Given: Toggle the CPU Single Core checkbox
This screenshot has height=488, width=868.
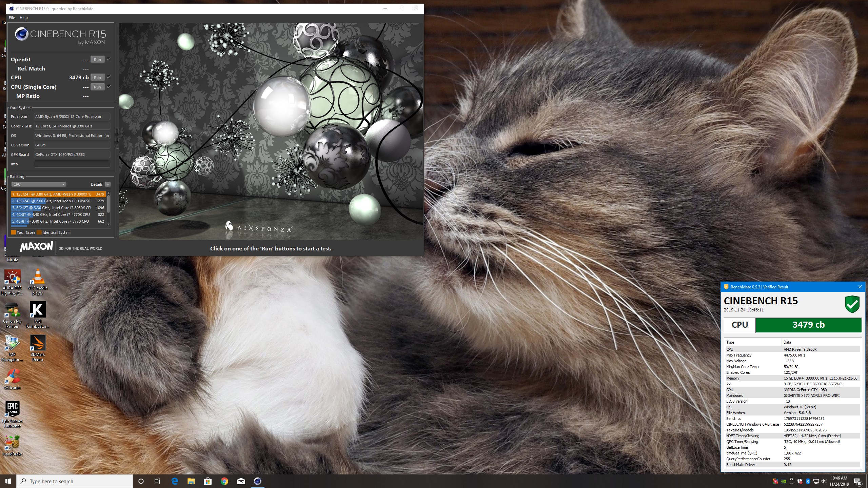Looking at the screenshot, I should (x=109, y=87).
